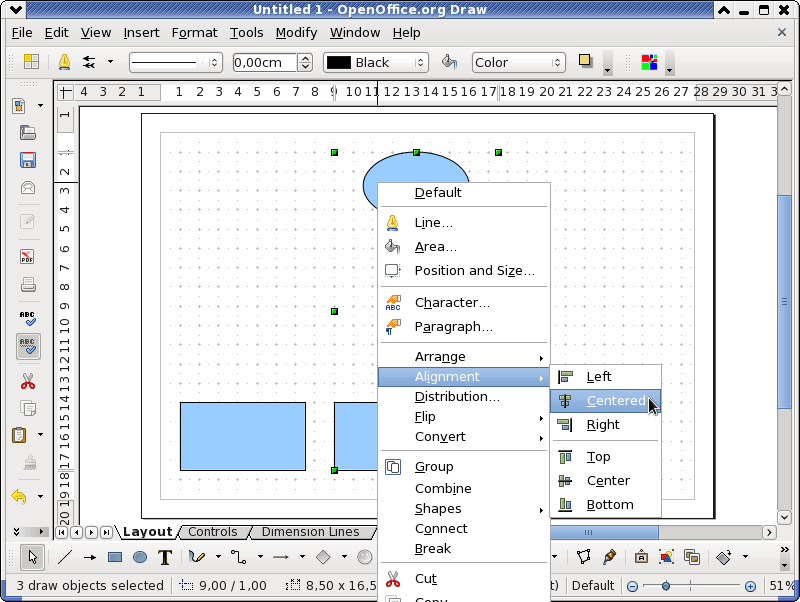Open the Flip submenu

tap(464, 417)
